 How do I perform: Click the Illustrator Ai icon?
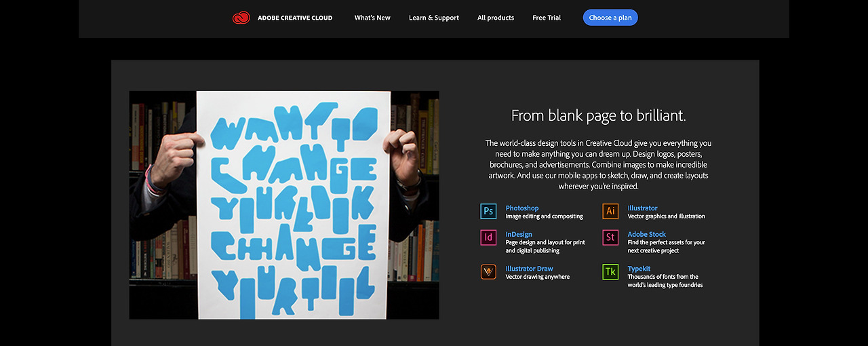(x=610, y=212)
